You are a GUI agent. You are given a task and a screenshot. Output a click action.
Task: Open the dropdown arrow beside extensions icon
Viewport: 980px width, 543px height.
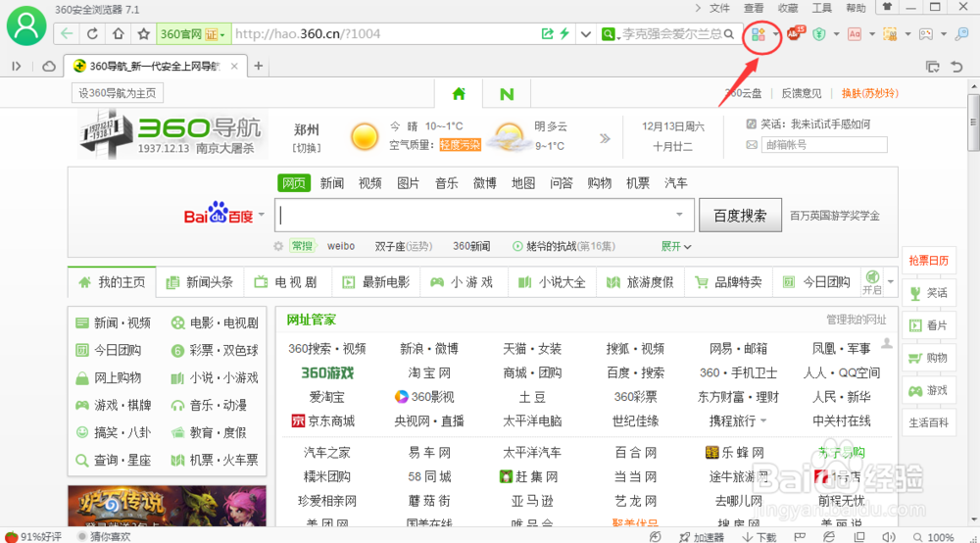coord(775,34)
